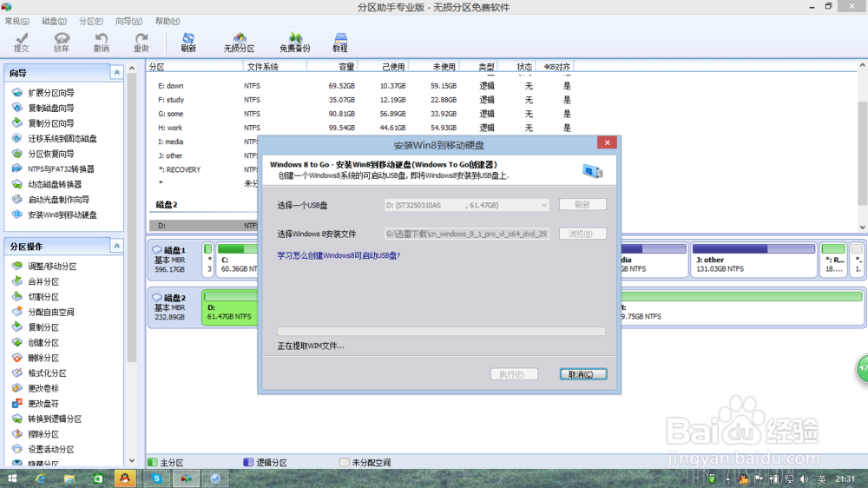Open the 教程 tutorial toolbar icon

coord(340,42)
